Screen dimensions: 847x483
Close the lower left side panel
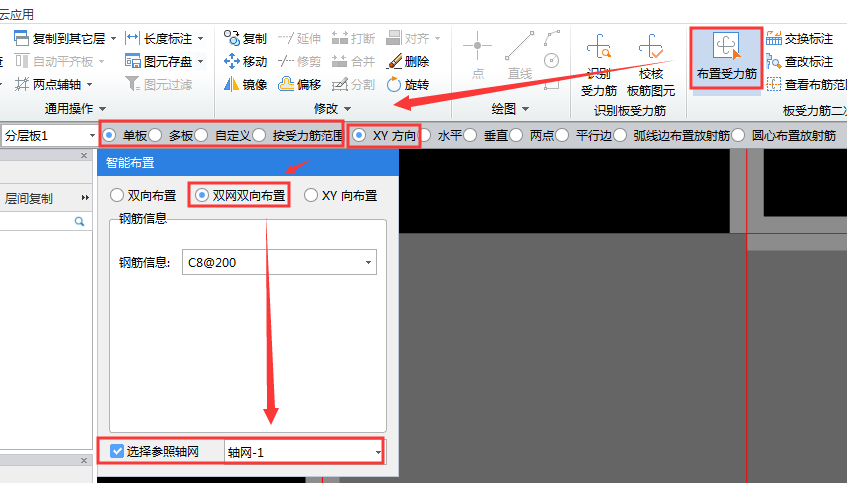[x=84, y=461]
